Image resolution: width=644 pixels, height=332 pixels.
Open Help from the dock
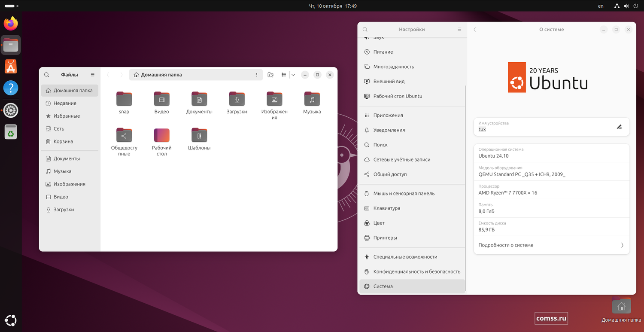(11, 88)
